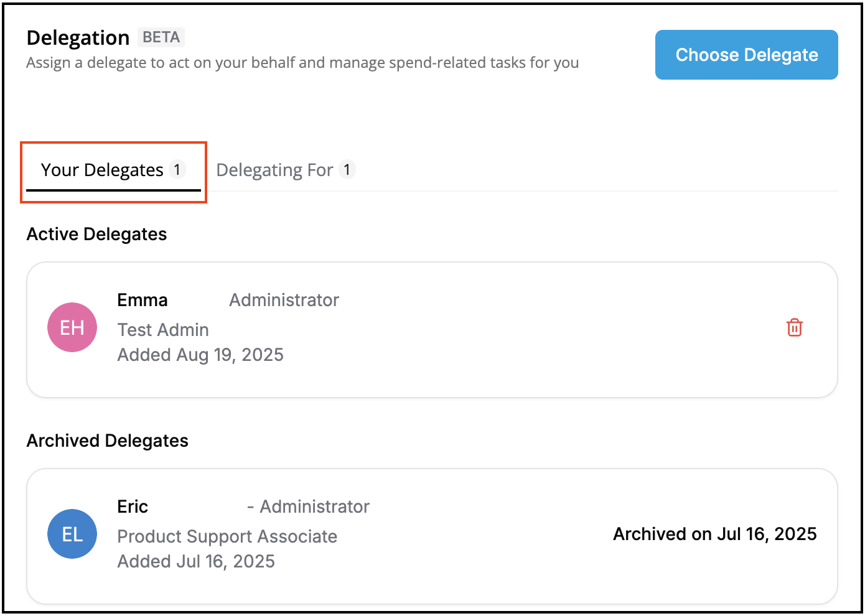
Task: Click the Delegation page title
Action: pos(78,37)
